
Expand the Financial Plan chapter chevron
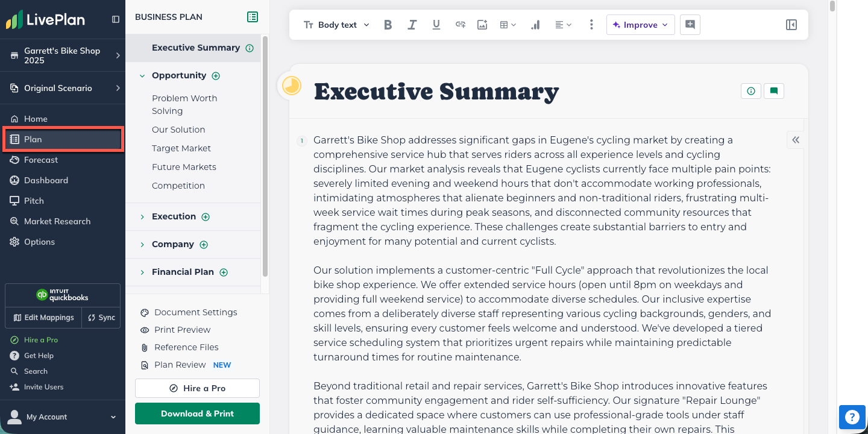click(x=142, y=272)
